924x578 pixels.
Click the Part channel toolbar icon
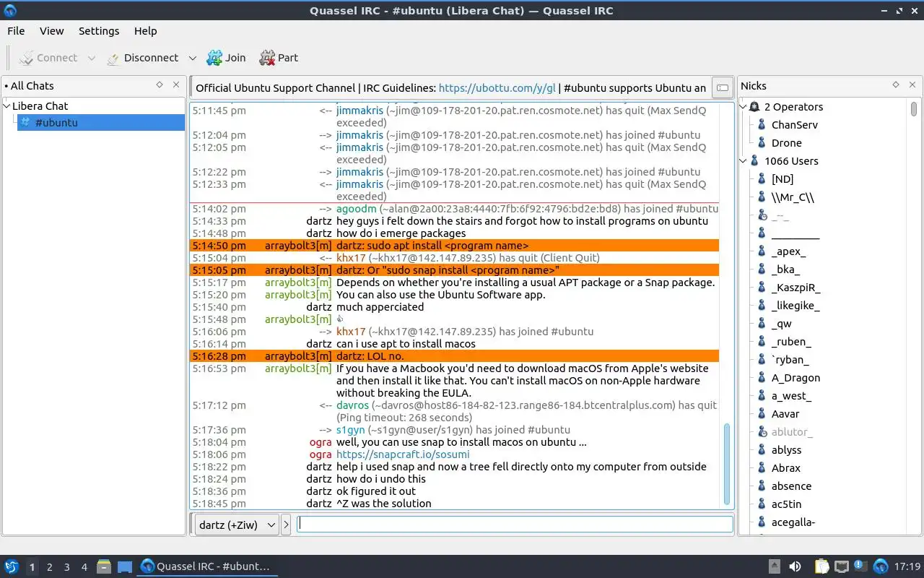click(x=267, y=58)
